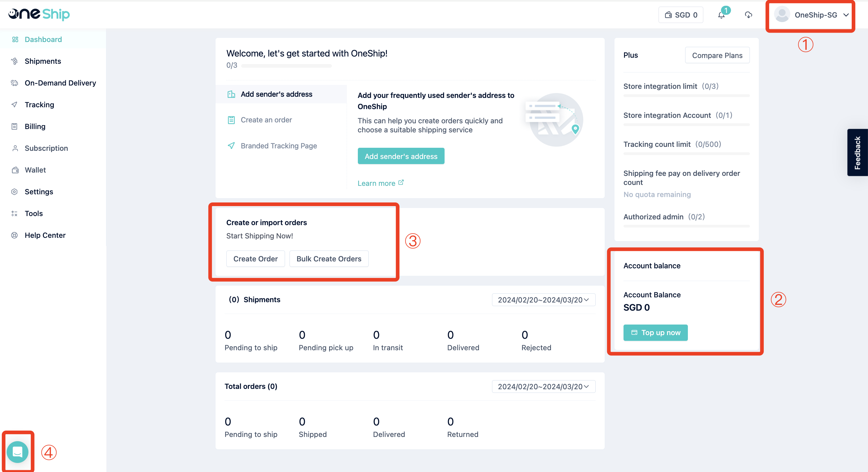The width and height of the screenshot is (868, 472).
Task: Click Top up now button
Action: coord(655,332)
